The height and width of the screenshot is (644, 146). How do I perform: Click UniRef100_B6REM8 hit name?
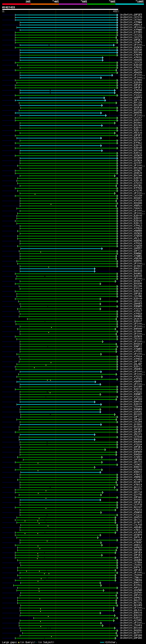pos(131,113)
